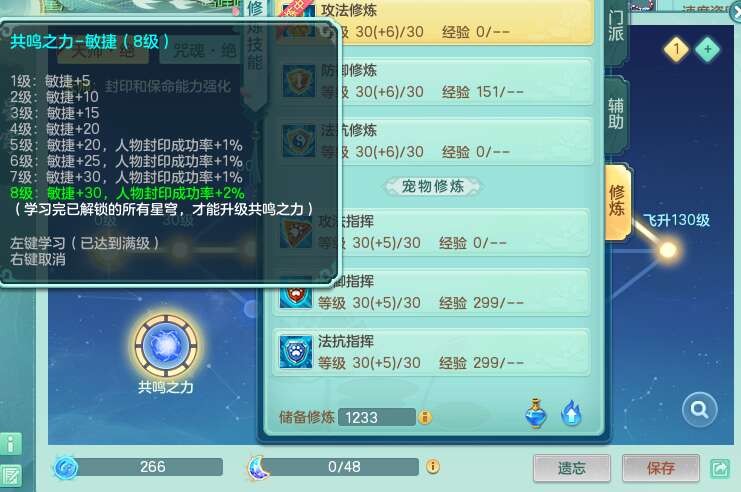This screenshot has height=492, width=741.
Task: Open the magnifier search icon
Action: click(699, 409)
